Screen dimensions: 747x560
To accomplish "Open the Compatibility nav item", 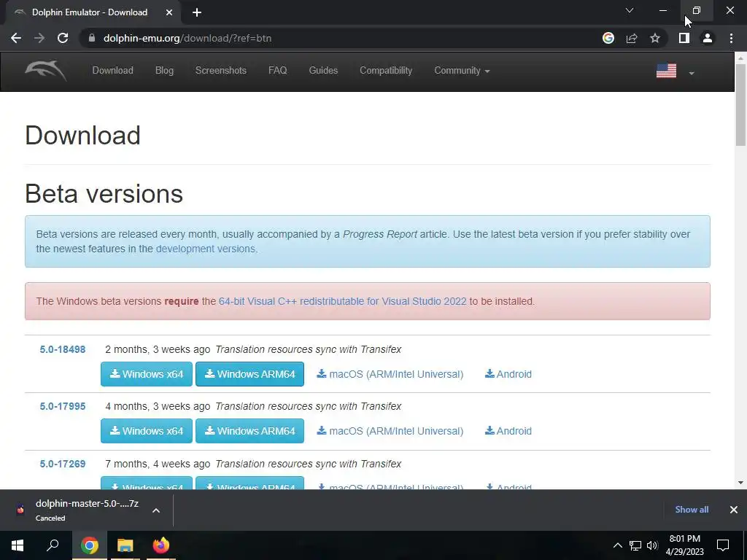I will pyautogui.click(x=386, y=71).
